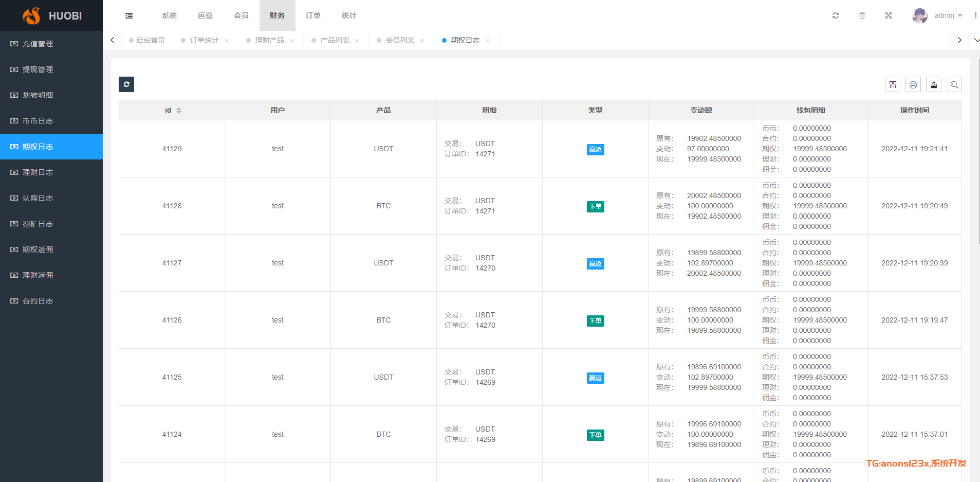Screen dimensions: 980x482
Task: Open the admin user dropdown
Action: tap(949, 15)
